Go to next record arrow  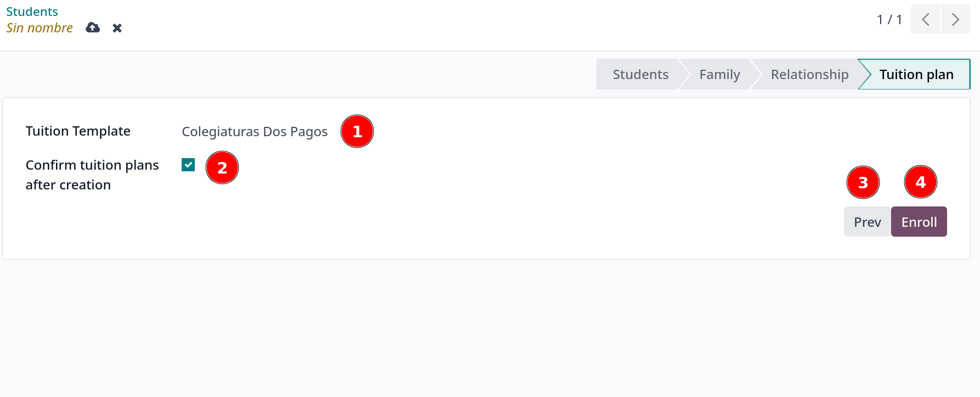(x=955, y=20)
